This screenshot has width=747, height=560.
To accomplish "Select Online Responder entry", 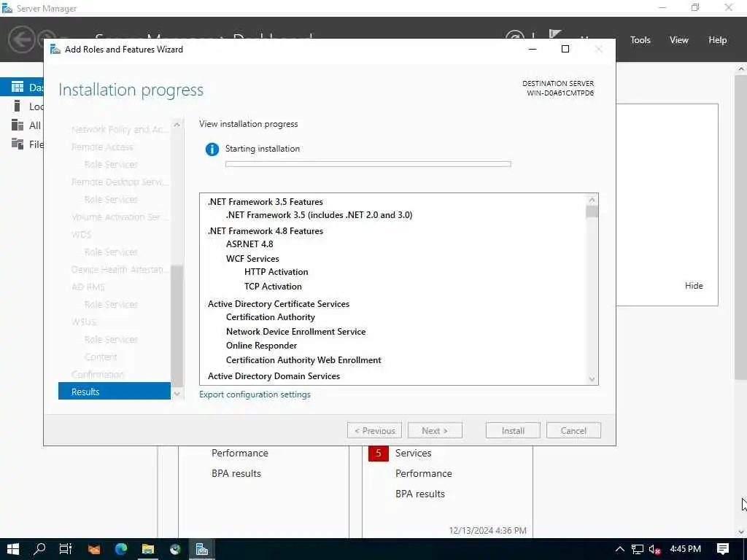I will point(262,346).
